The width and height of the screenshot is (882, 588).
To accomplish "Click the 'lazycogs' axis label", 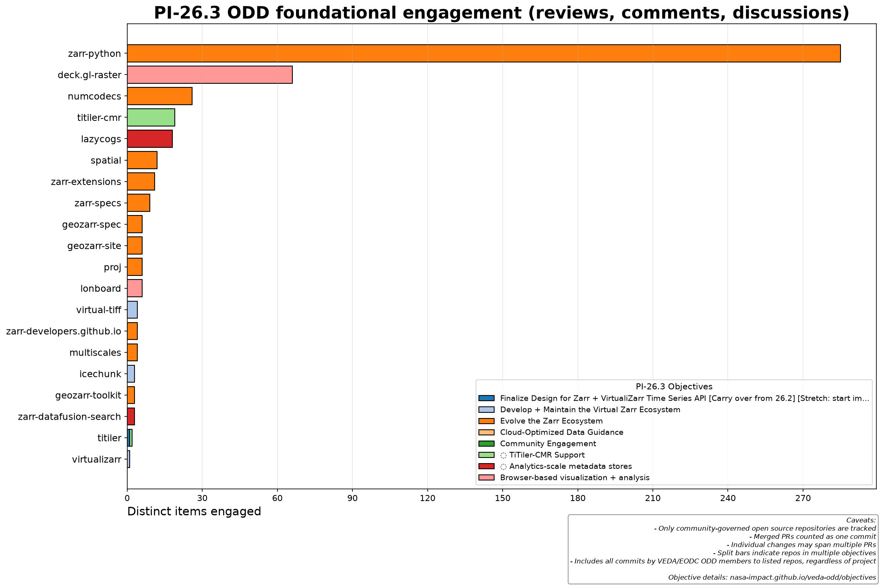I will click(101, 139).
